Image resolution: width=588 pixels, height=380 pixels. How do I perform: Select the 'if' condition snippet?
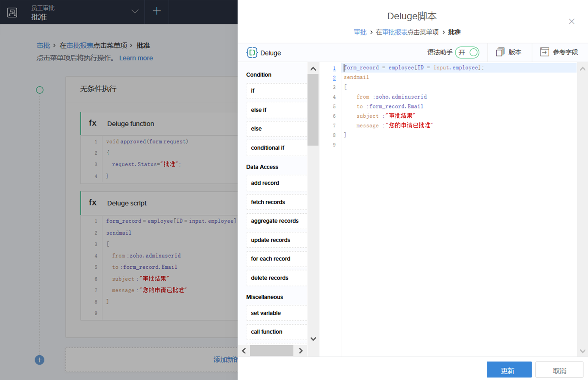(x=277, y=91)
